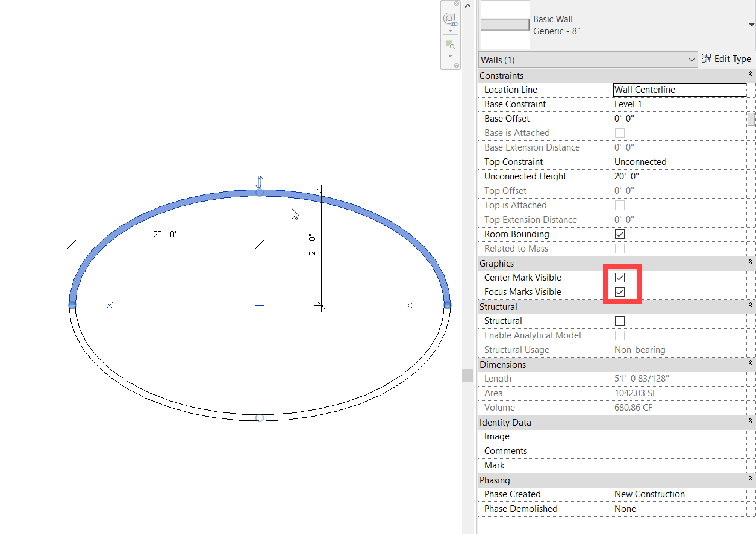Collapse the Dimensions section
This screenshot has height=534, width=756.
pos(749,364)
